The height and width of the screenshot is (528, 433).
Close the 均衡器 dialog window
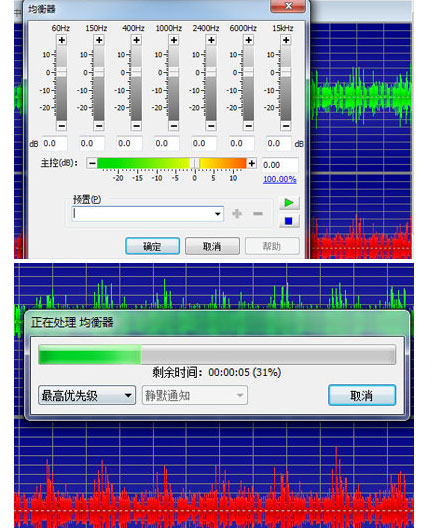[289, 6]
